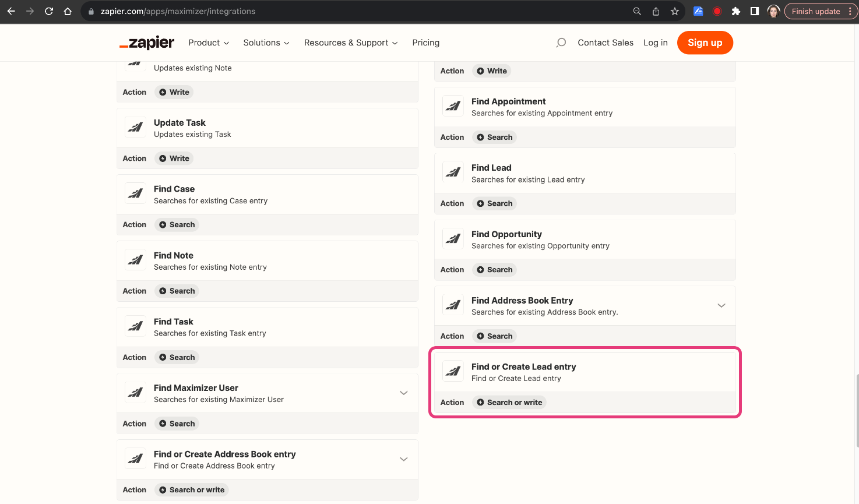Click the browser reload icon
This screenshot has width=859, height=504.
point(49,11)
